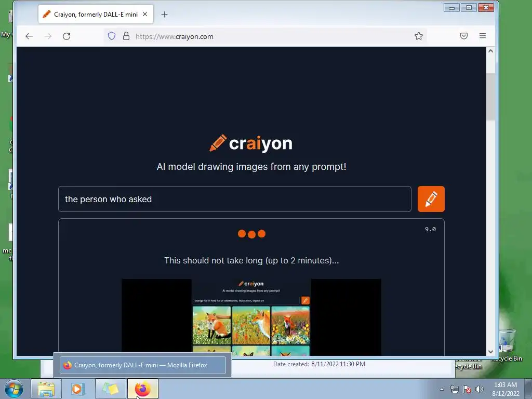Click the URL bar showing craiyon.com
Image resolution: width=532 pixels, height=399 pixels.
264,36
